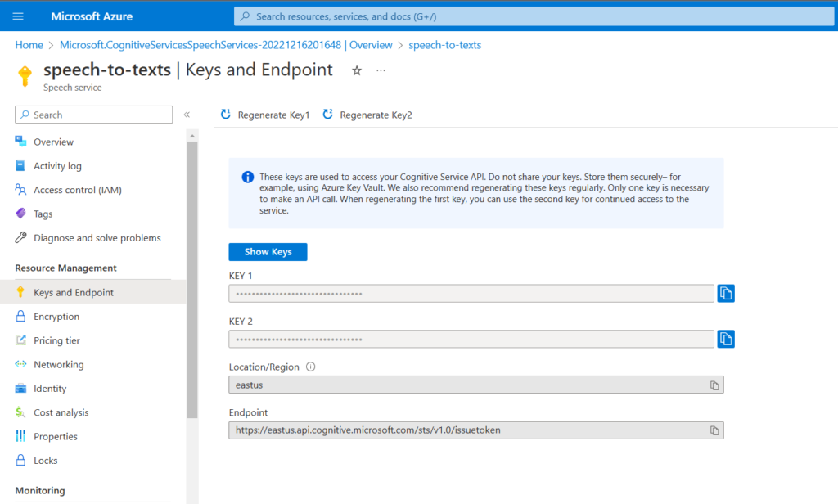The height and width of the screenshot is (504, 838).
Task: Click the Monitoring section heading
Action: coord(40,491)
